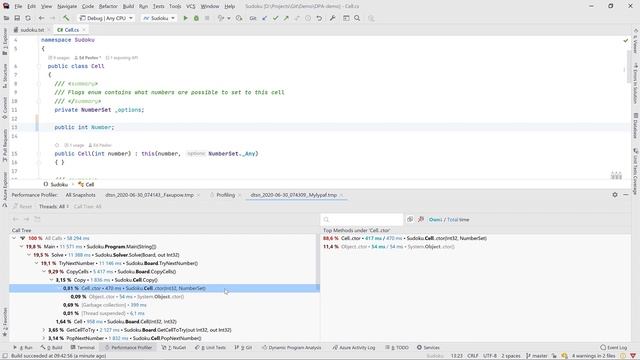Open the Navigate menu

click(x=67, y=7)
